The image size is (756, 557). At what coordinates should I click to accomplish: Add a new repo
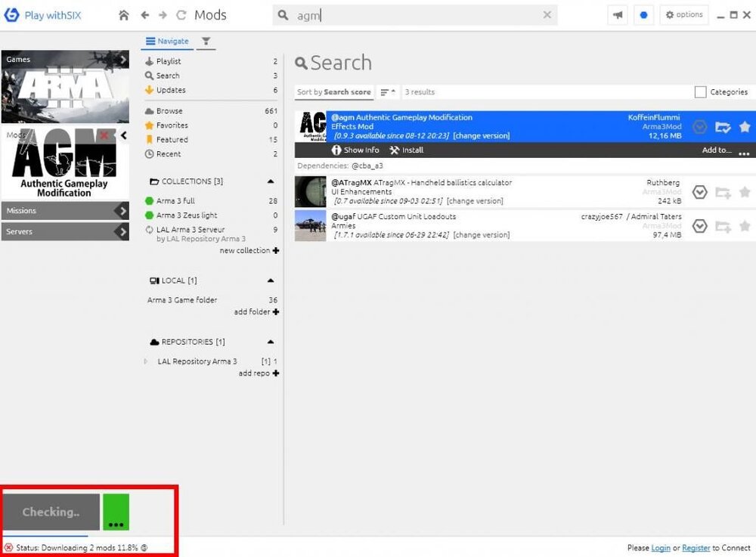coord(259,373)
